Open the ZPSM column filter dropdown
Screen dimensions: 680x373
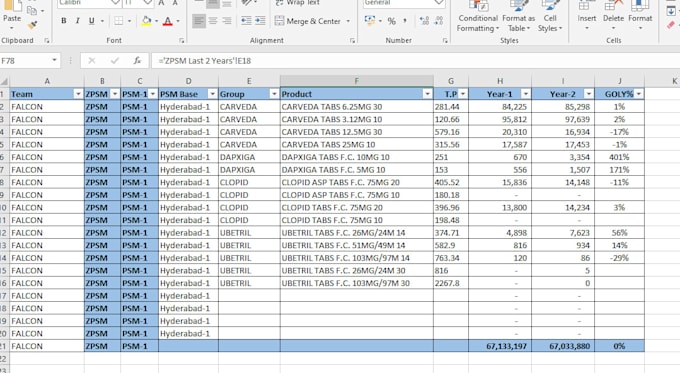pyautogui.click(x=115, y=94)
